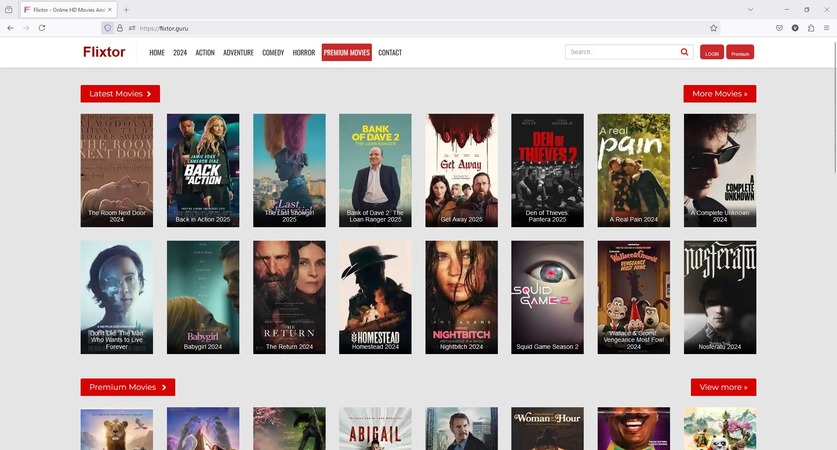Click the Flixtor logo link
Screen dimensions: 837x450
(104, 52)
